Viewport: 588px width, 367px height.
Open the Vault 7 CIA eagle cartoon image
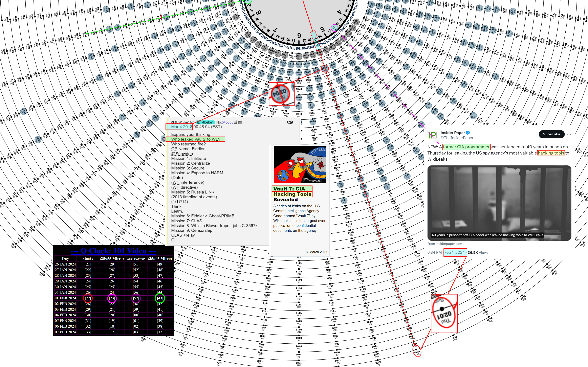[x=300, y=164]
